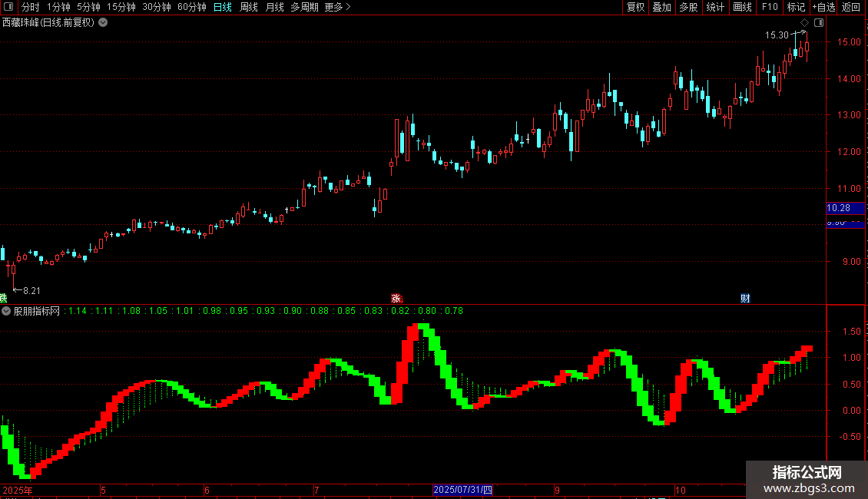This screenshot has width=868, height=499.
Task: Click the 2025/07/31/四 date marker
Action: [462, 490]
